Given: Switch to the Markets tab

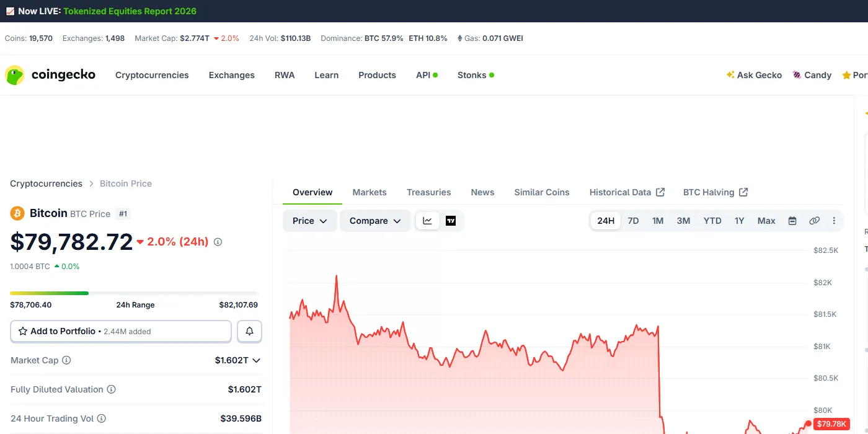Looking at the screenshot, I should coord(370,192).
